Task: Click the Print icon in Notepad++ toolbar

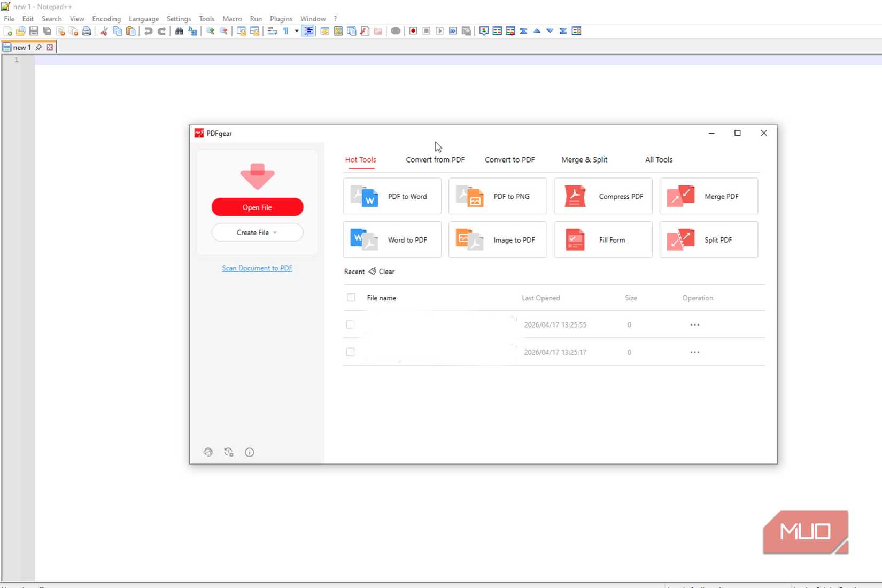Action: coord(87,31)
